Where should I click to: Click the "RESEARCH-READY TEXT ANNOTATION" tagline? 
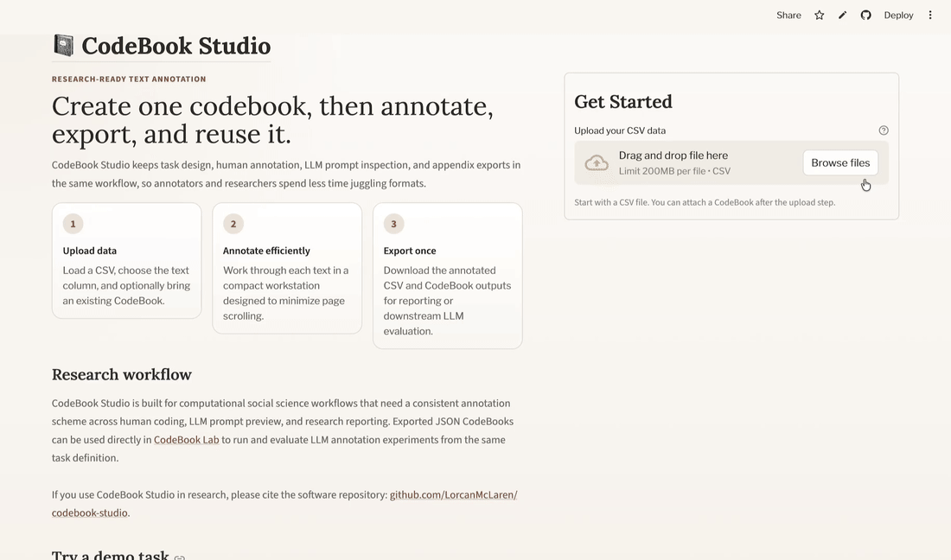click(x=129, y=79)
